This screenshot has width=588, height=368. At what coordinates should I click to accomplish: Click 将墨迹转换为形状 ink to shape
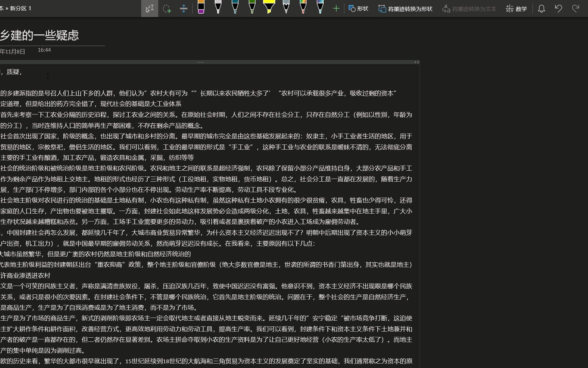click(x=406, y=9)
